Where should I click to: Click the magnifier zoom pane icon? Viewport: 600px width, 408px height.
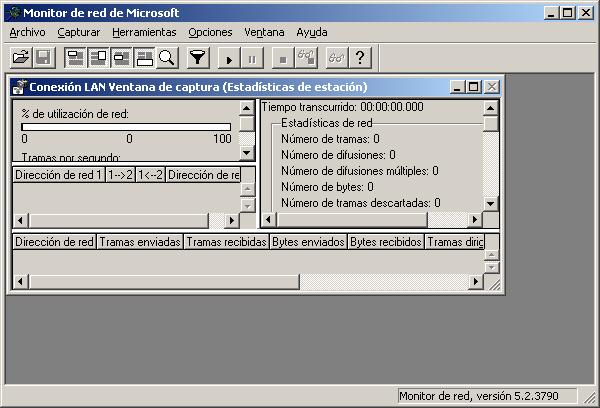click(x=166, y=58)
